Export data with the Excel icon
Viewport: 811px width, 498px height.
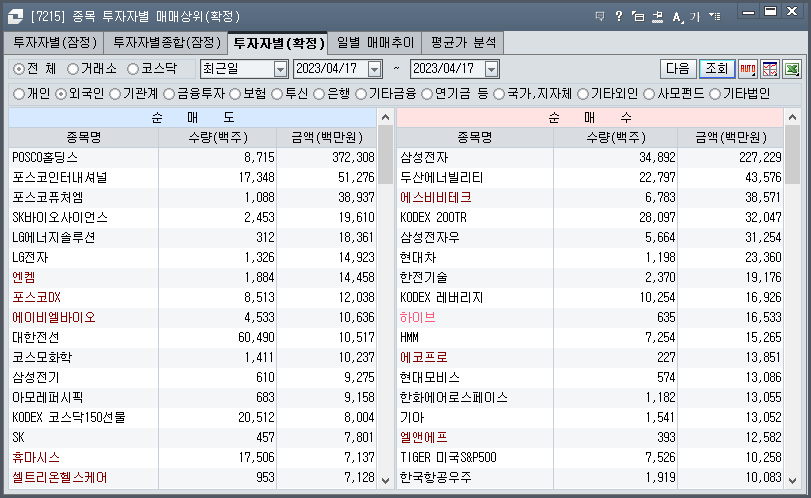792,69
